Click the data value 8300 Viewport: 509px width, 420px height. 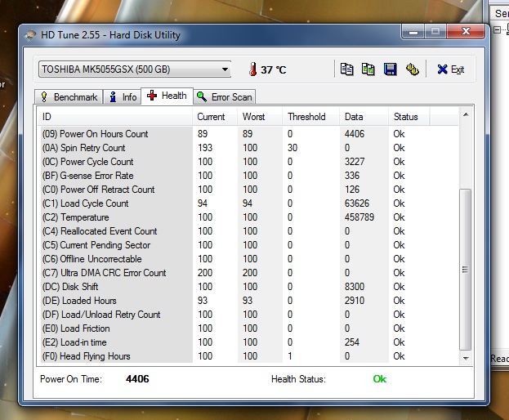point(355,287)
